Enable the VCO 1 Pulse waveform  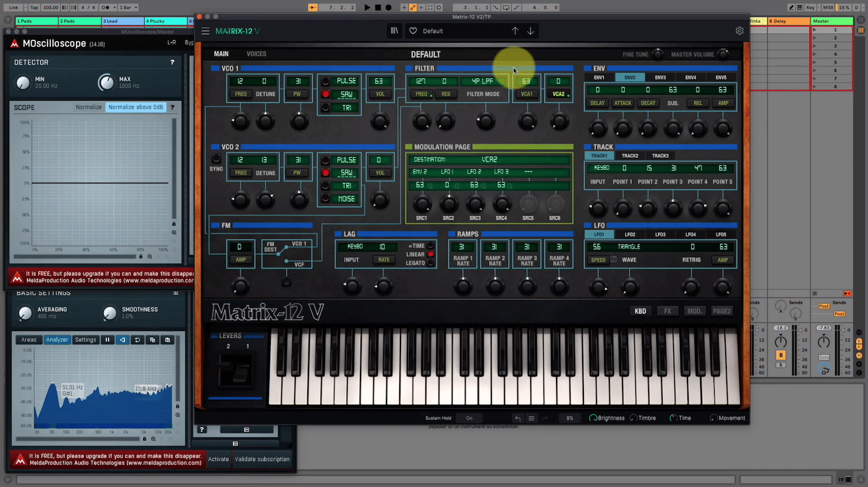coord(326,81)
